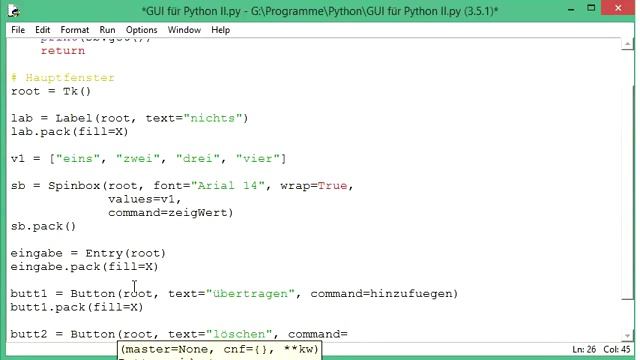640x360 pixels.
Task: Close the IDLE editor window
Action: (x=618, y=8)
